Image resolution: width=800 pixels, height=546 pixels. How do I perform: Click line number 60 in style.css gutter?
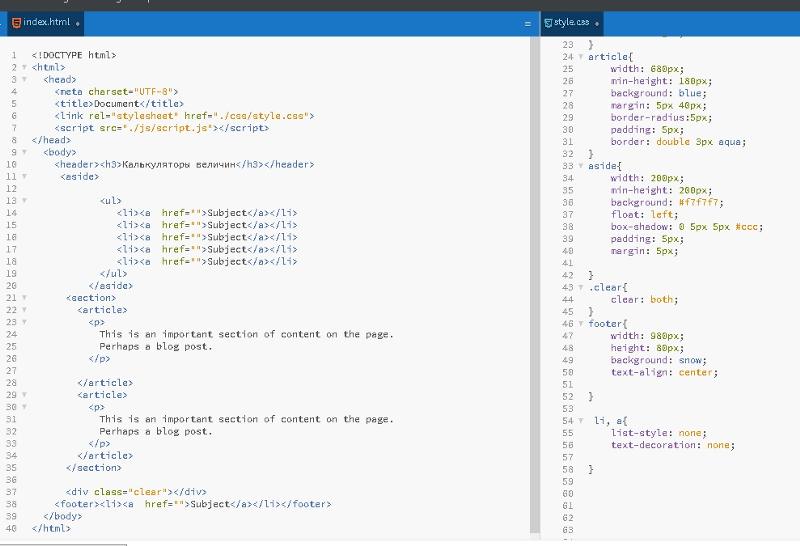point(568,493)
